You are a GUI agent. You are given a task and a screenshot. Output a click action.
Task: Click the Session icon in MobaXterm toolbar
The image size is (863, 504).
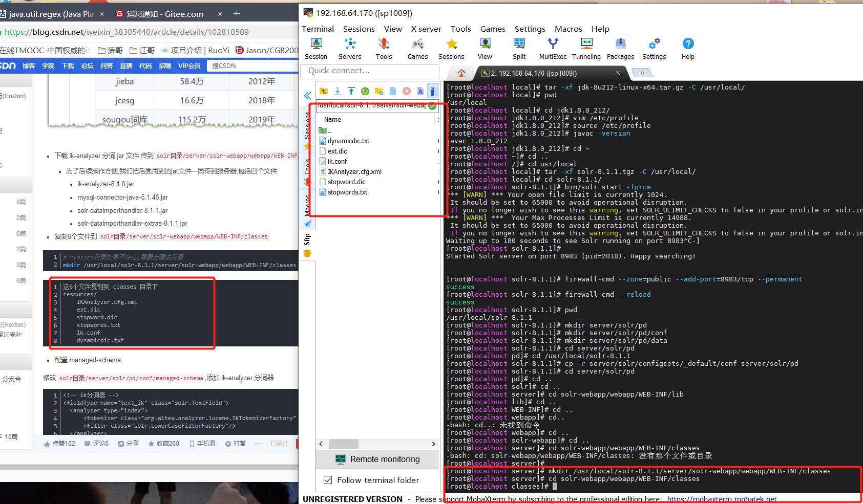(x=316, y=49)
